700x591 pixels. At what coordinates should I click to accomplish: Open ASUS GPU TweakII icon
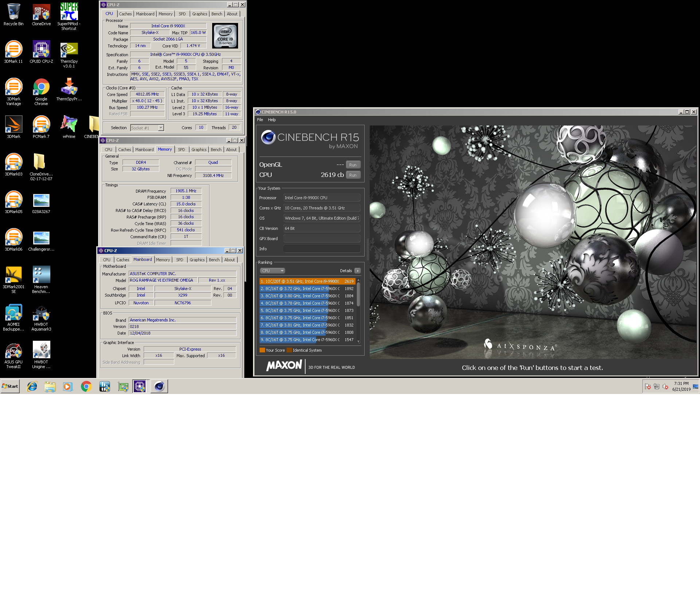point(13,355)
